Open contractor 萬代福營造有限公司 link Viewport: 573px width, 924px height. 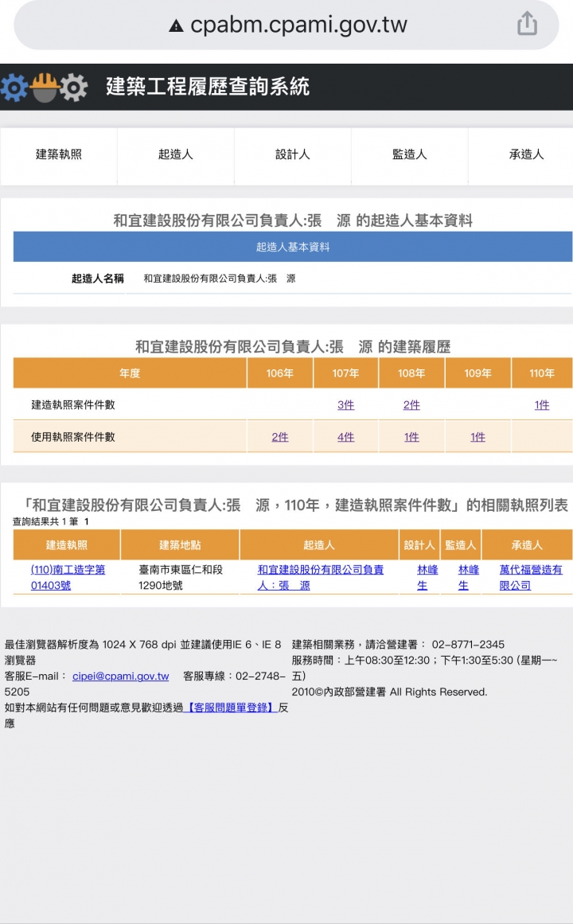point(531,578)
